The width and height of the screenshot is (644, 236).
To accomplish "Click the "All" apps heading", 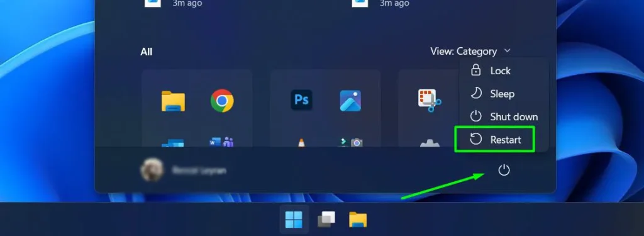I will [146, 52].
